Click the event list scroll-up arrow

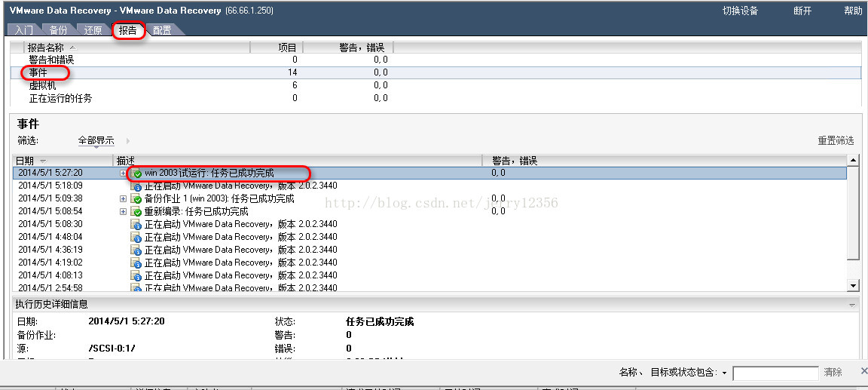853,161
